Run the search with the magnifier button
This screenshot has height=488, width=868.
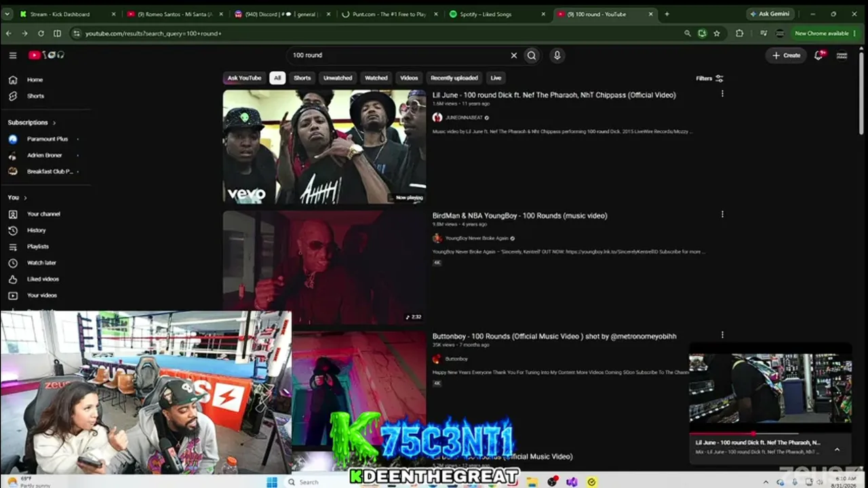pos(532,56)
